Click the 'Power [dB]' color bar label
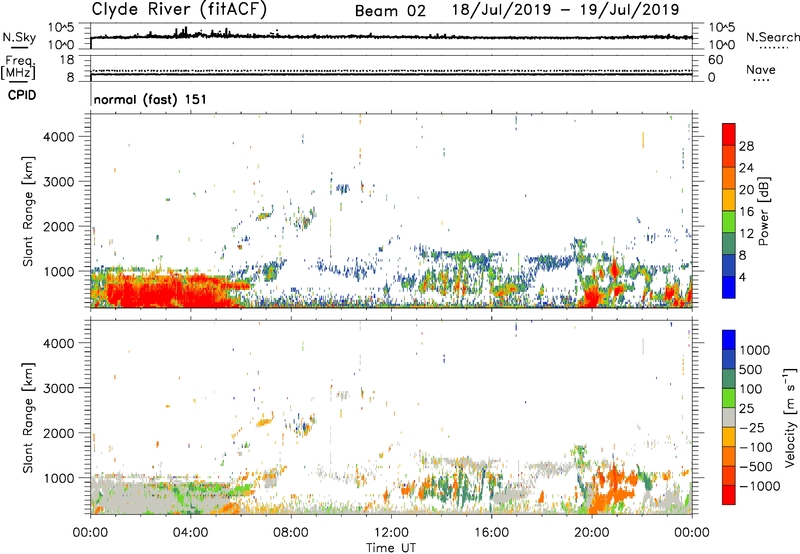The image size is (800, 554). click(x=764, y=211)
